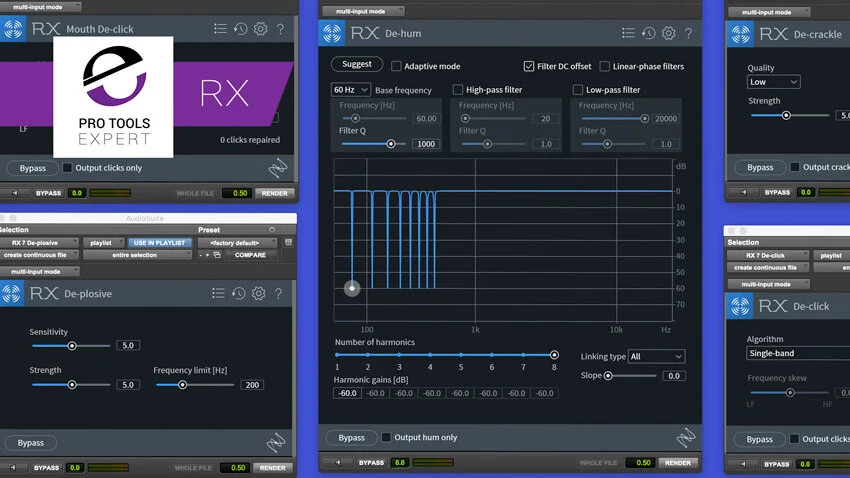Open history icon in De-plosive header
This screenshot has width=850, height=478.
pyautogui.click(x=239, y=293)
